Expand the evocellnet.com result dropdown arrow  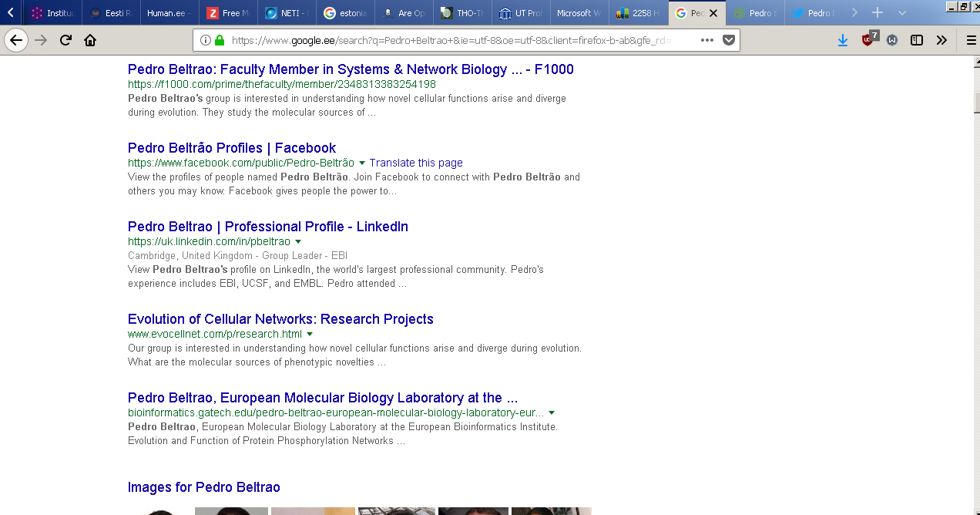coord(310,334)
